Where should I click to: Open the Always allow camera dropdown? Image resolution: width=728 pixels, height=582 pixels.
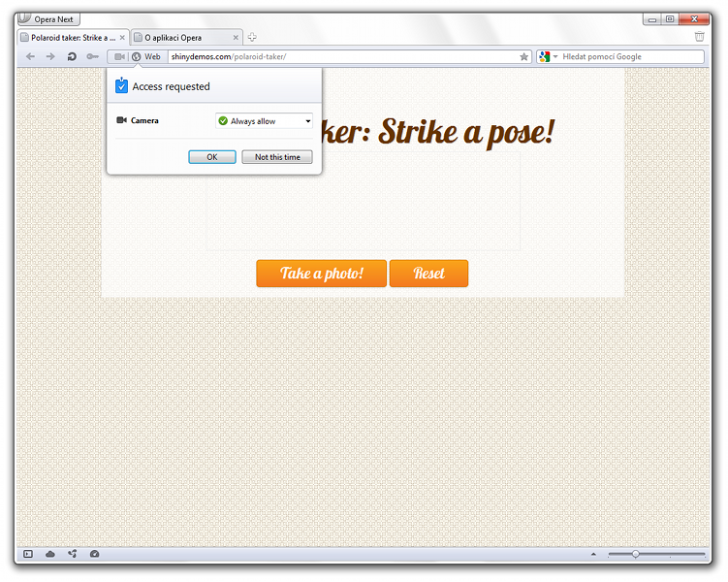point(264,121)
